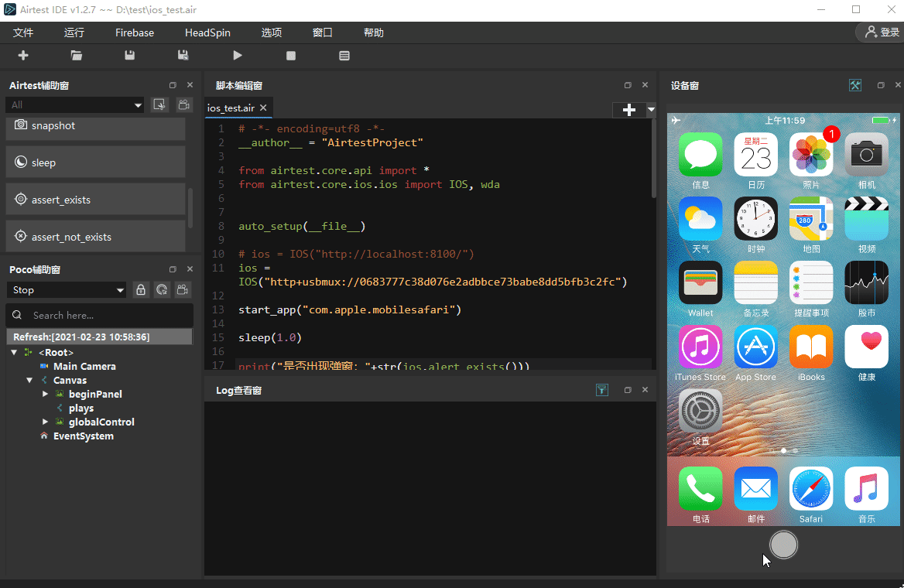This screenshot has height=588, width=904.
Task: Open the Wallet app on device
Action: (x=700, y=282)
